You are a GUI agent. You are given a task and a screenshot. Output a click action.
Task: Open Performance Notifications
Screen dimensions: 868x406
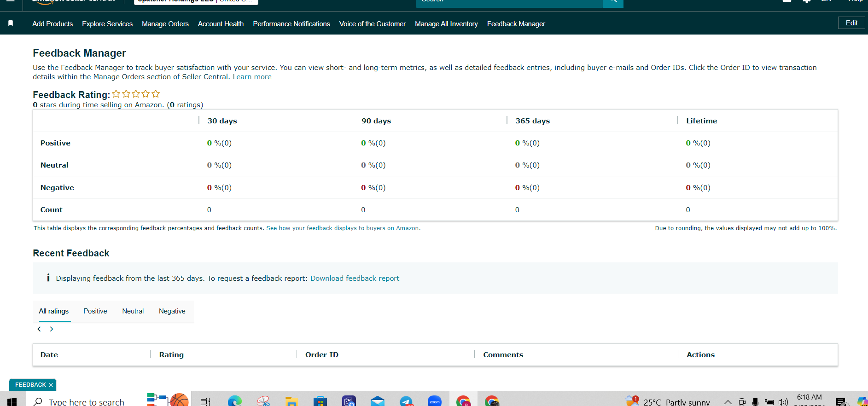point(291,24)
